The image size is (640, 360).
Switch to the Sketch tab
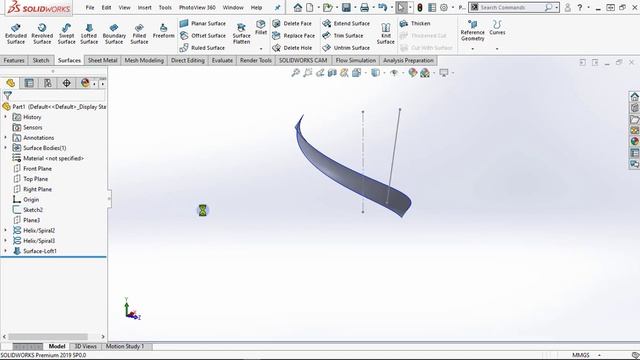point(41,60)
